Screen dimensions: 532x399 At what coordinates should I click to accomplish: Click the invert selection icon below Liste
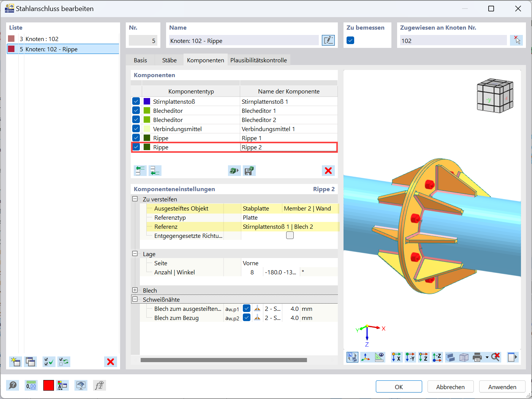pyautogui.click(x=64, y=362)
